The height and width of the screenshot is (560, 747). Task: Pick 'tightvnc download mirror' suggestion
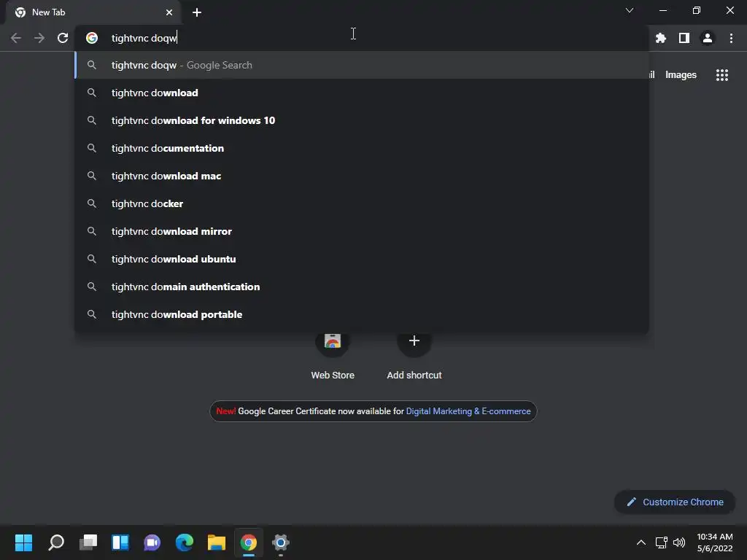click(x=362, y=231)
